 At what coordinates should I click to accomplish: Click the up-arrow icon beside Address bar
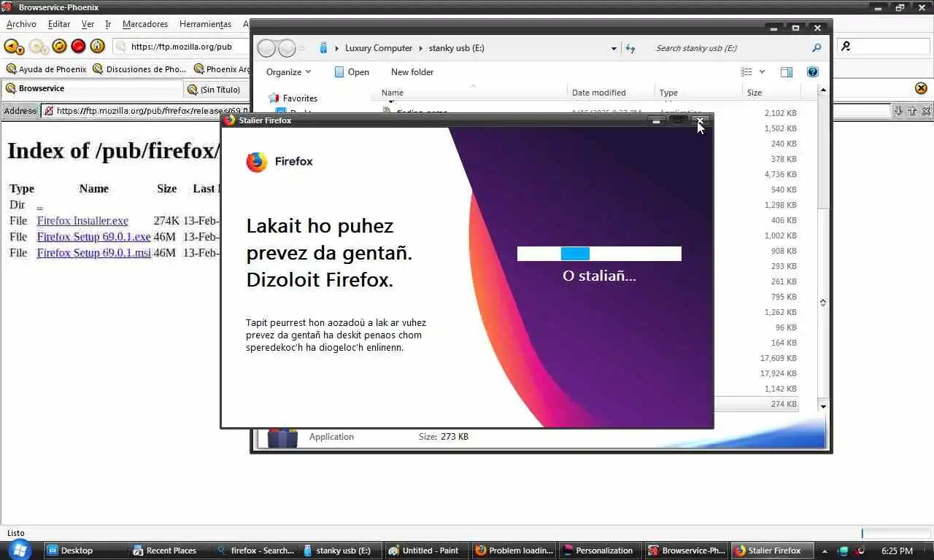[912, 111]
